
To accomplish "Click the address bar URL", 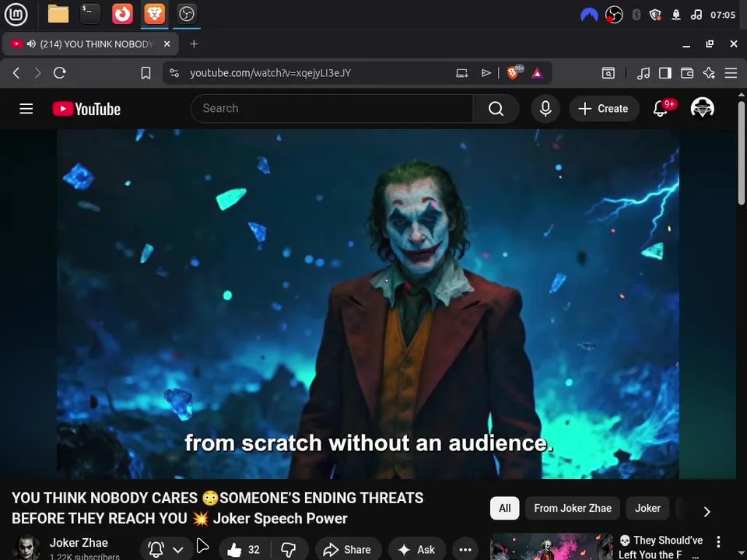I will coord(270,73).
